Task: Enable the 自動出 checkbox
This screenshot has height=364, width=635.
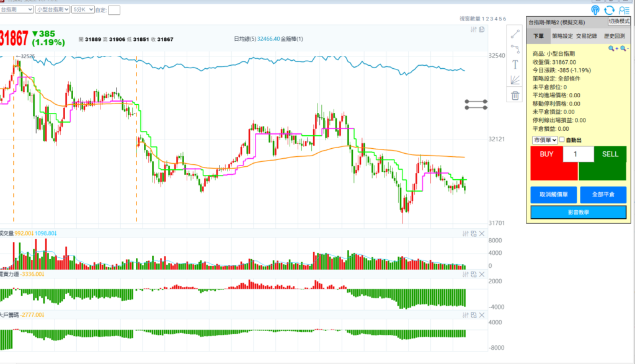Action: click(x=562, y=140)
